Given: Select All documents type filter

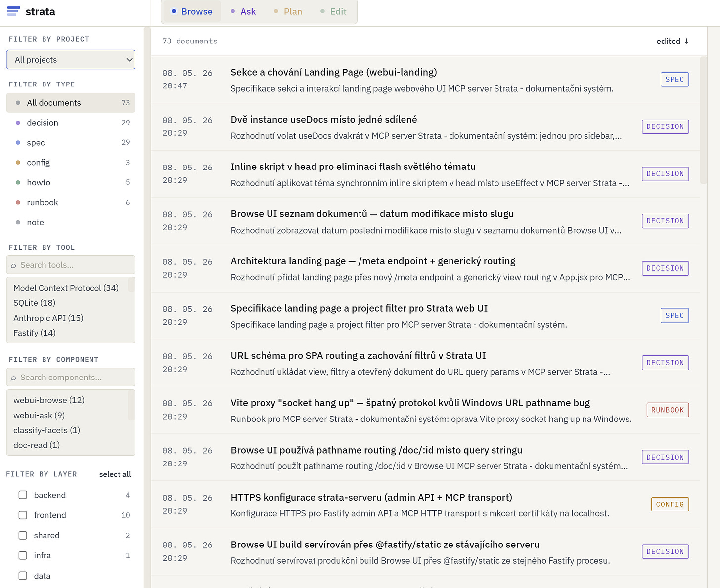Looking at the screenshot, I should [x=71, y=103].
